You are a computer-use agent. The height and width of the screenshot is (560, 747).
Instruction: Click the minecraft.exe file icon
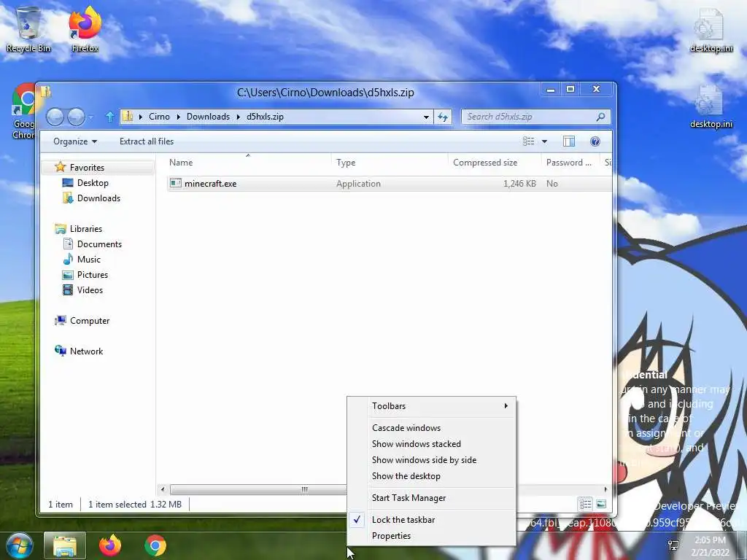click(x=176, y=183)
